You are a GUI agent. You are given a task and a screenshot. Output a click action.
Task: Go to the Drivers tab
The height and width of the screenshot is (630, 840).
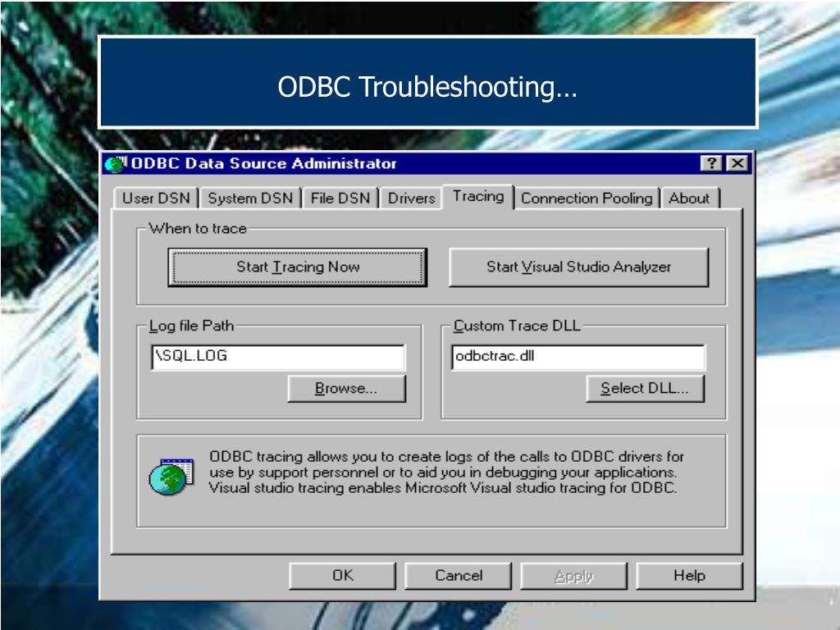[412, 199]
